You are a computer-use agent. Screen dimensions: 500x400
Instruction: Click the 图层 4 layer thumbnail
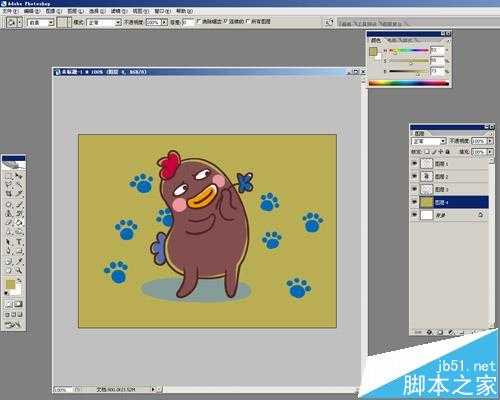click(x=426, y=202)
